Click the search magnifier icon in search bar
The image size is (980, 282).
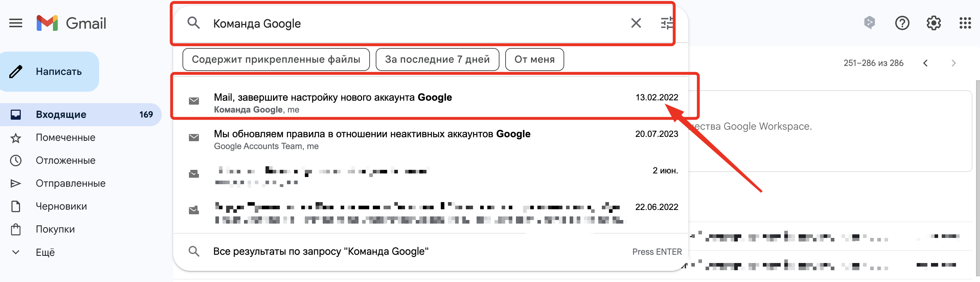click(194, 23)
